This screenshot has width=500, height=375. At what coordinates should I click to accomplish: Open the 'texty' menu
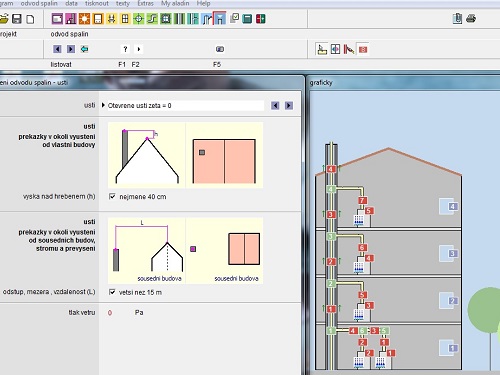[123, 3]
